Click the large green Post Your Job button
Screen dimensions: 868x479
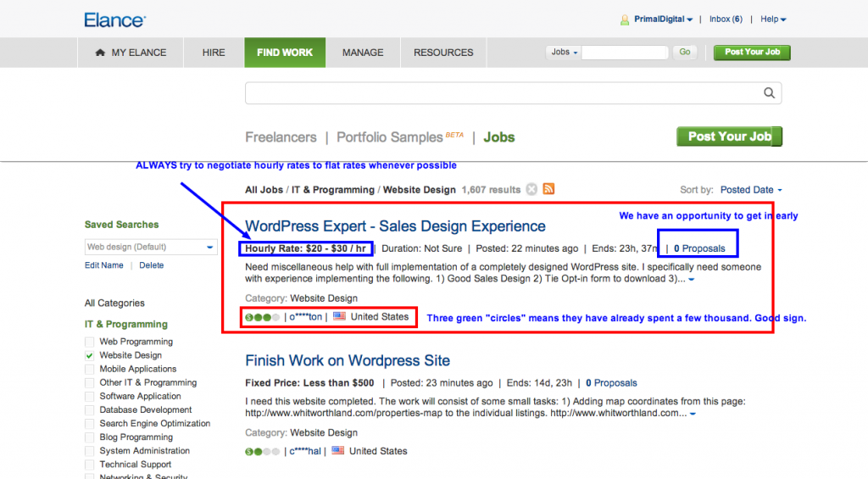pyautogui.click(x=729, y=136)
